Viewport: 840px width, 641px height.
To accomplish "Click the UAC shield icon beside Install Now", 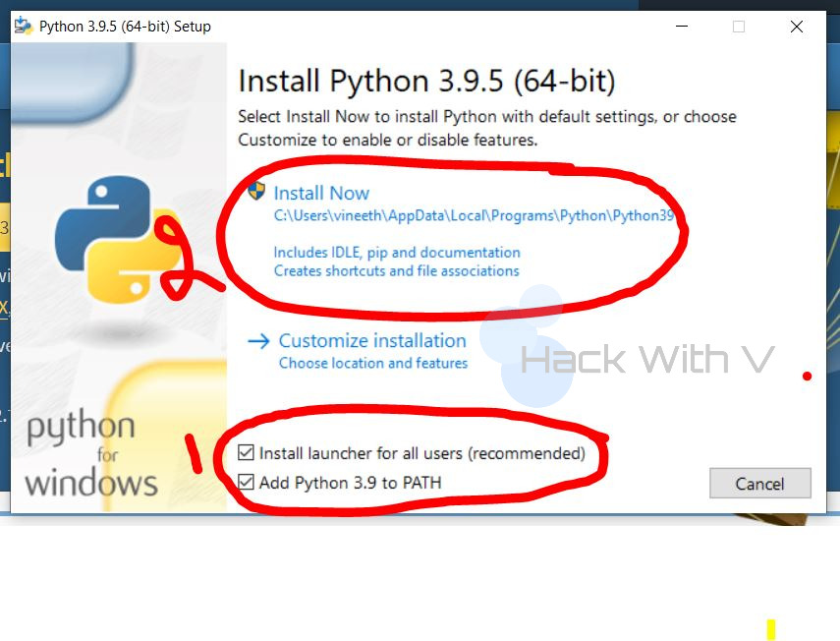I will click(x=256, y=191).
